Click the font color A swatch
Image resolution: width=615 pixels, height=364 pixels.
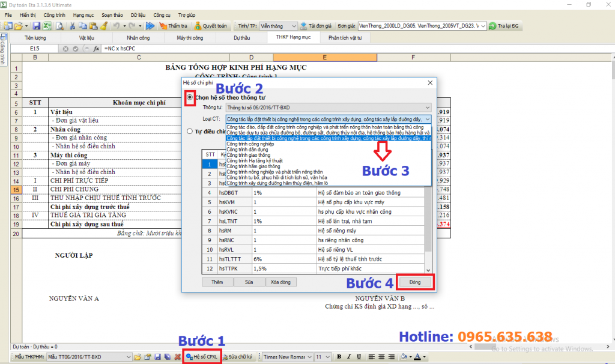coord(417,357)
